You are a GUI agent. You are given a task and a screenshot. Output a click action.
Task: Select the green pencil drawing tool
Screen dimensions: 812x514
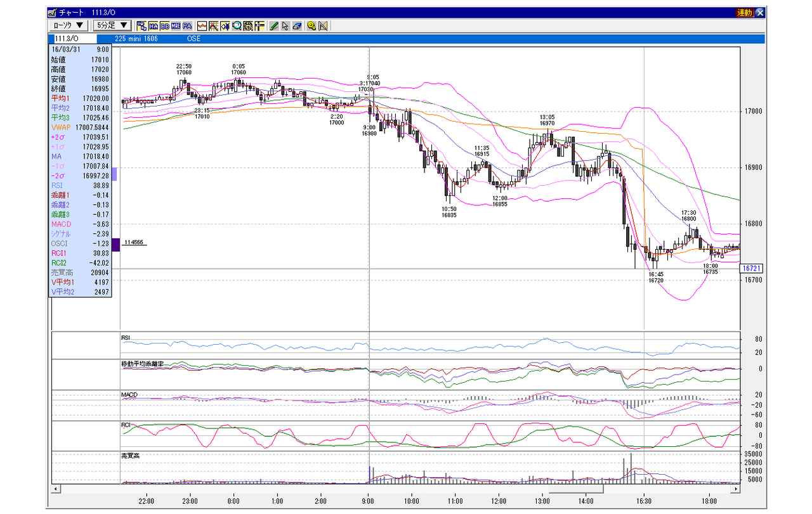274,26
